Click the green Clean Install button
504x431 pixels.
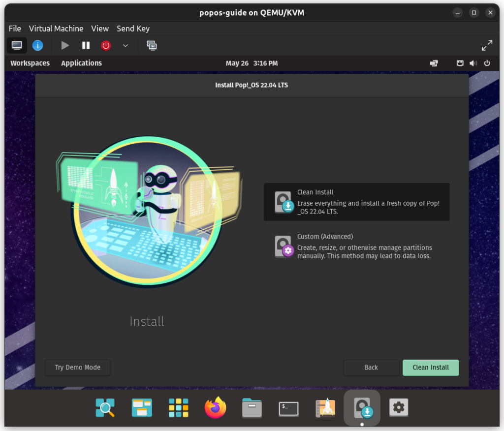431,368
